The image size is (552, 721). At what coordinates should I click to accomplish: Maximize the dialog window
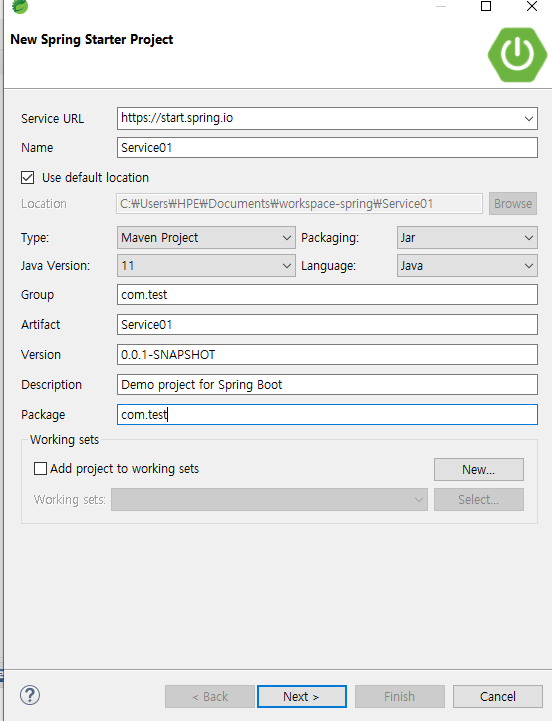pos(486,6)
